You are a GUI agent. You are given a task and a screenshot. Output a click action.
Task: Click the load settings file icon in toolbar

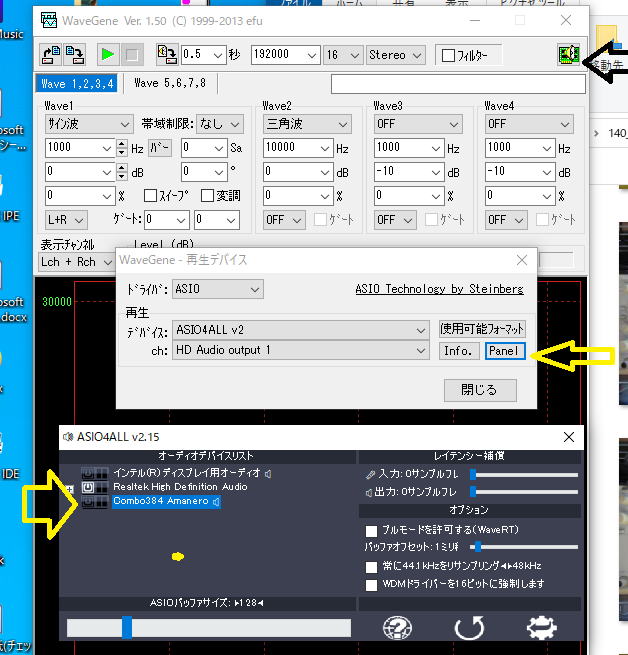pos(51,54)
